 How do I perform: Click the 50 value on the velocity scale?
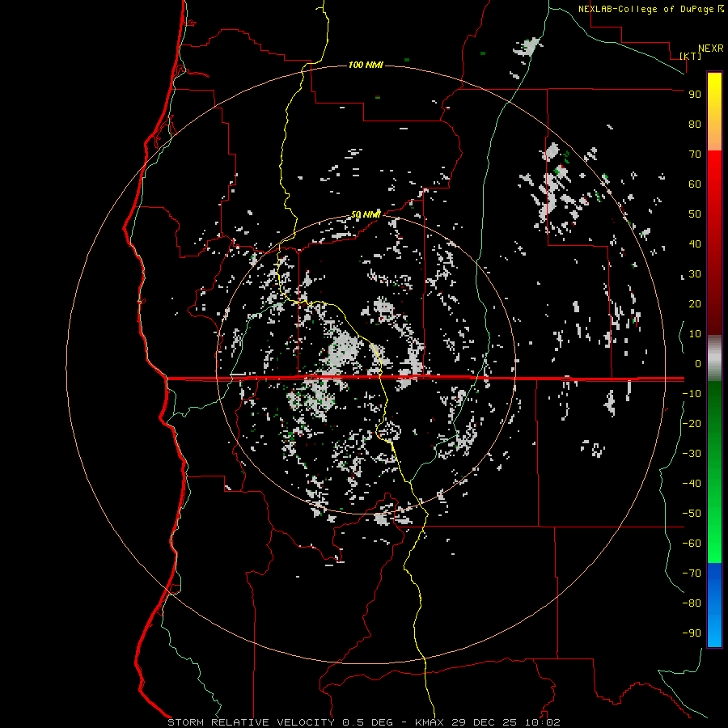coord(695,214)
